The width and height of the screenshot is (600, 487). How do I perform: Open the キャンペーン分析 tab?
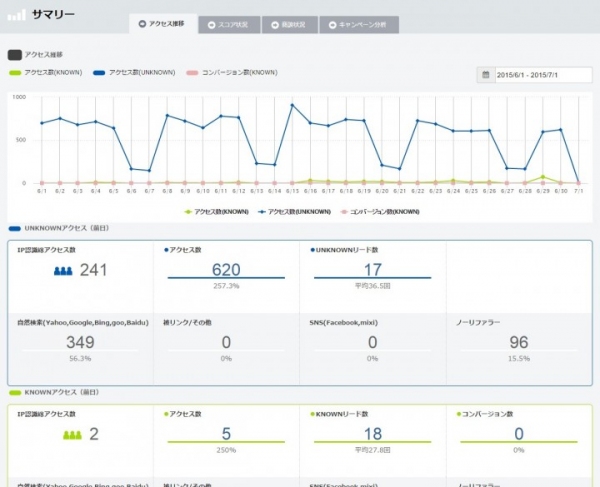(x=359, y=25)
